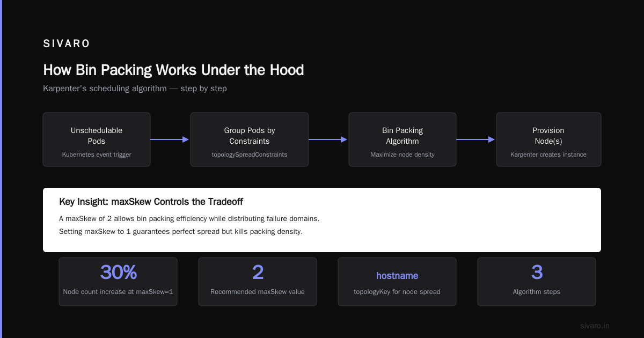Screen dimensions: 644x338
Task: Select the Provision Node(s) step box
Action: 548,139
